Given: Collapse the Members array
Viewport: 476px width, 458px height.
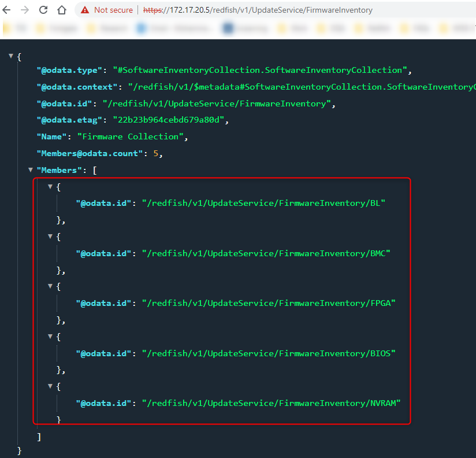Looking at the screenshot, I should pos(31,170).
